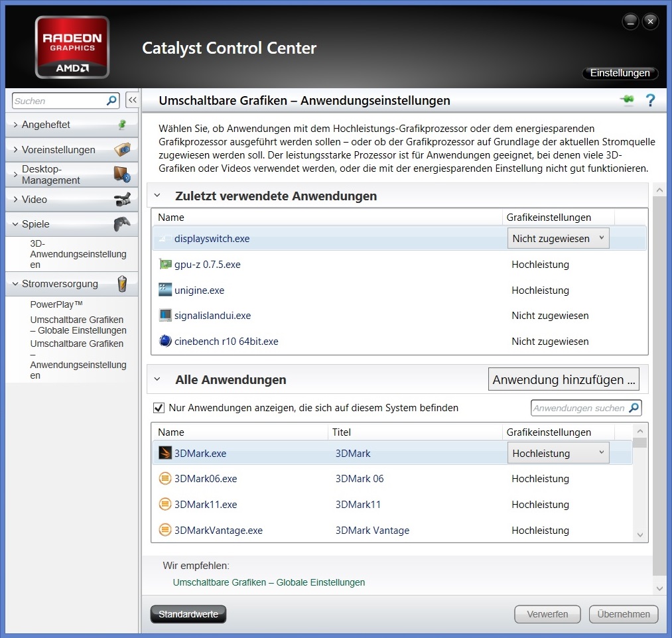Sort recent applications by the Name column
The image size is (672, 638).
pyautogui.click(x=327, y=218)
